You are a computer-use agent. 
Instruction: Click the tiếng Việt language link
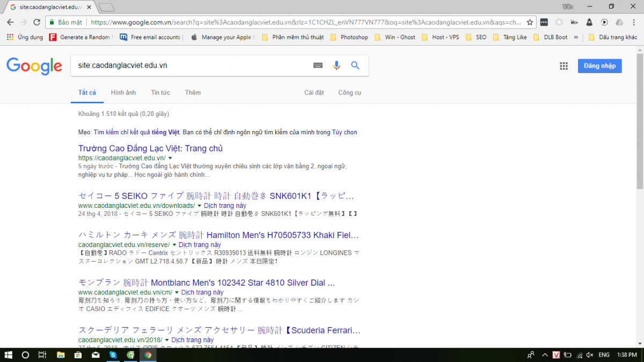point(165,132)
